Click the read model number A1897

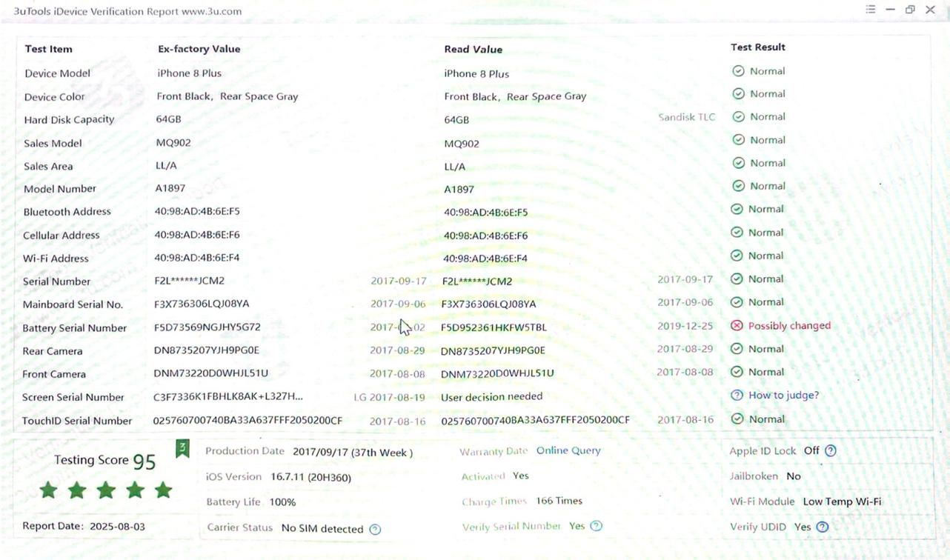pyautogui.click(x=459, y=190)
